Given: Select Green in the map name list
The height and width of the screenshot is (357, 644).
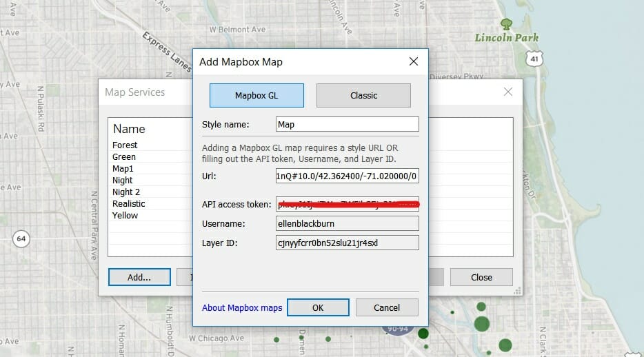Looking at the screenshot, I should [124, 156].
